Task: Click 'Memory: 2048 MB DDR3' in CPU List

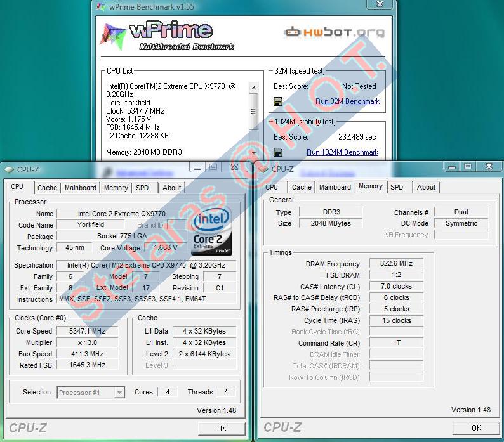Action: (144, 152)
